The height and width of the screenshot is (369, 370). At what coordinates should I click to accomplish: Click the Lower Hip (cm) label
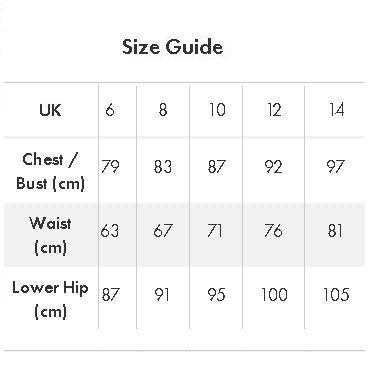point(50,299)
